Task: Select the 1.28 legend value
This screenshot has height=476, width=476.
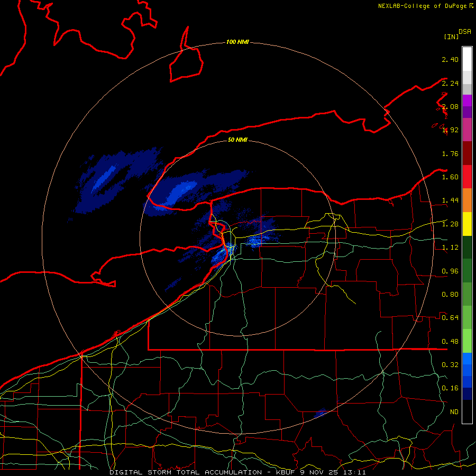Action: [x=450, y=224]
